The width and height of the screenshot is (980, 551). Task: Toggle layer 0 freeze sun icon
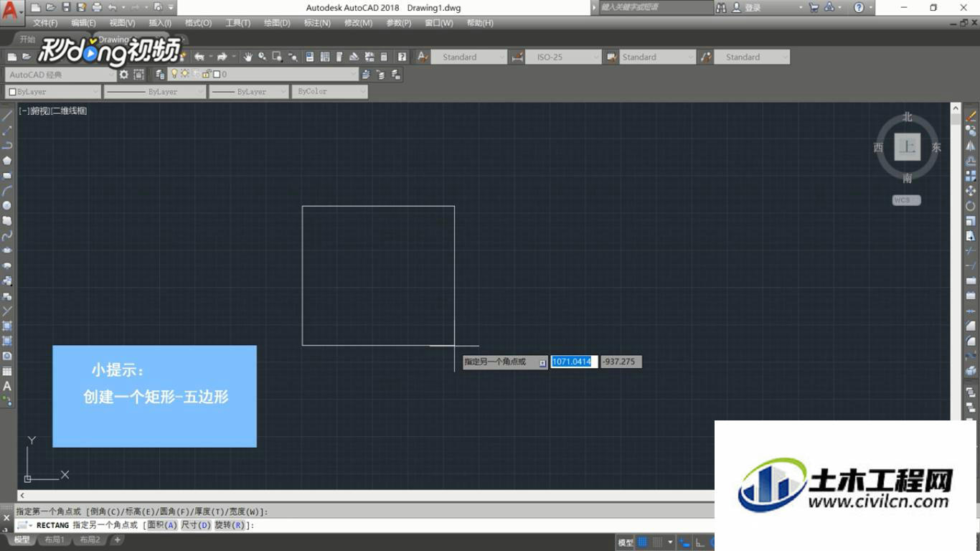[x=184, y=74]
